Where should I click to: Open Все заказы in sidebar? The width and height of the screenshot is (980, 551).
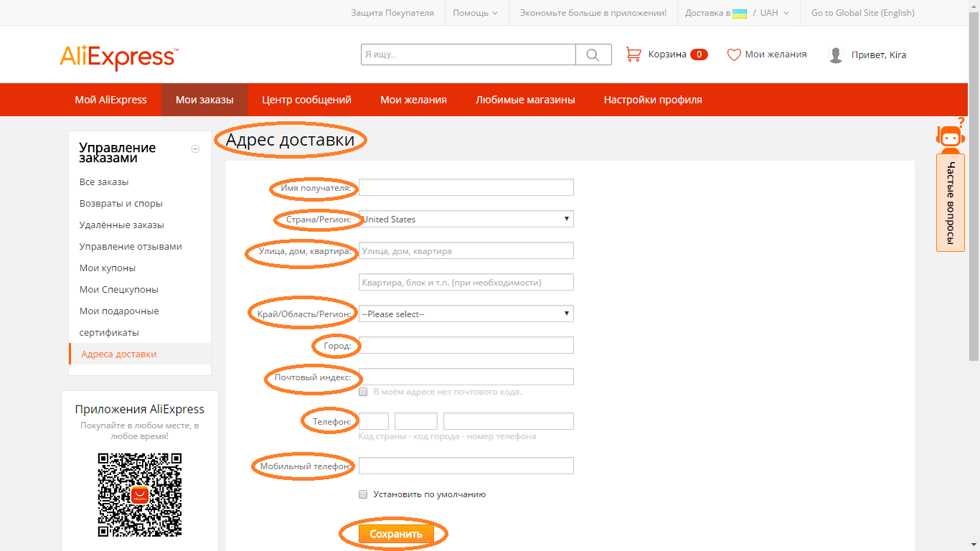coord(104,182)
